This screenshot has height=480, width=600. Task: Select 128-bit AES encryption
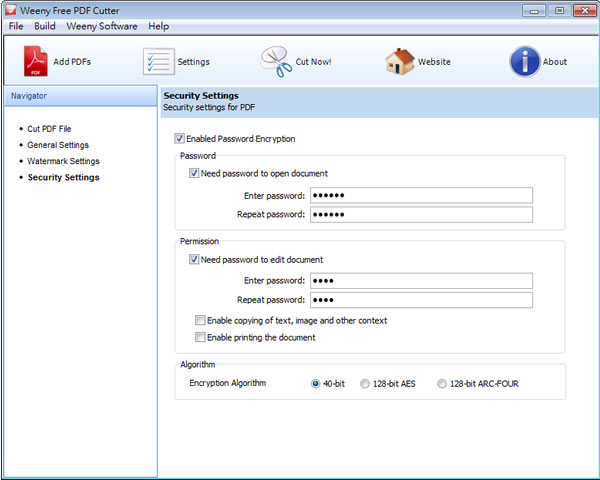tap(365, 384)
